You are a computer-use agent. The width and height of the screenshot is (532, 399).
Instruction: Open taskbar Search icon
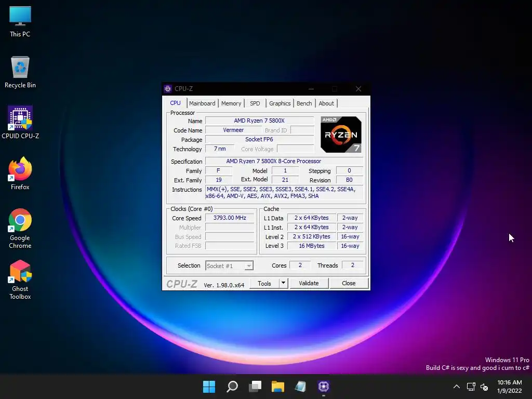232,387
